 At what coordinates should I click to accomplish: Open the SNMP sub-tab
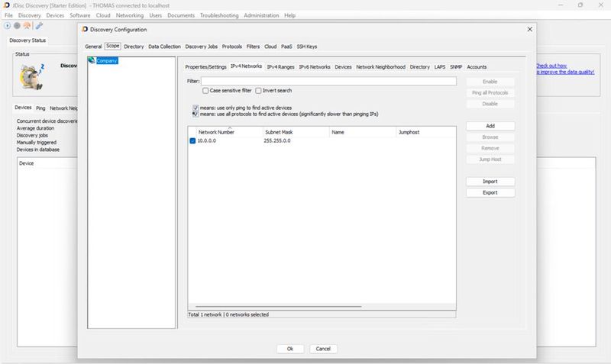point(456,67)
